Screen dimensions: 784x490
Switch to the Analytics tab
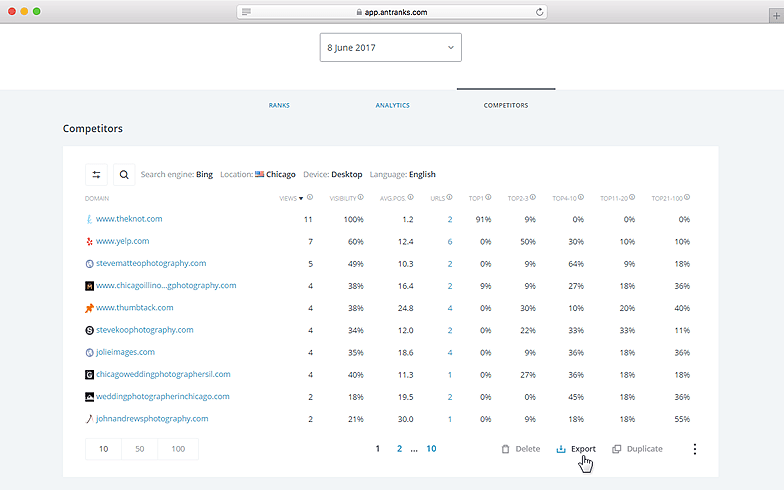pyautogui.click(x=392, y=105)
